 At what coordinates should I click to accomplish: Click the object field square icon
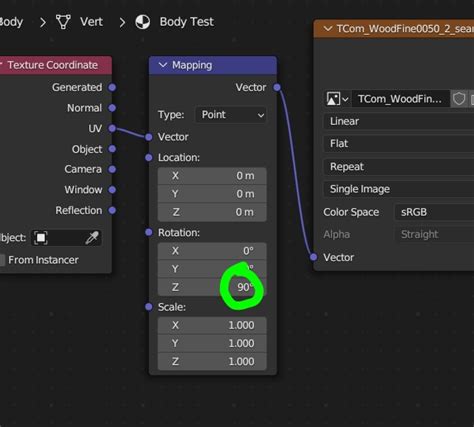click(41, 238)
